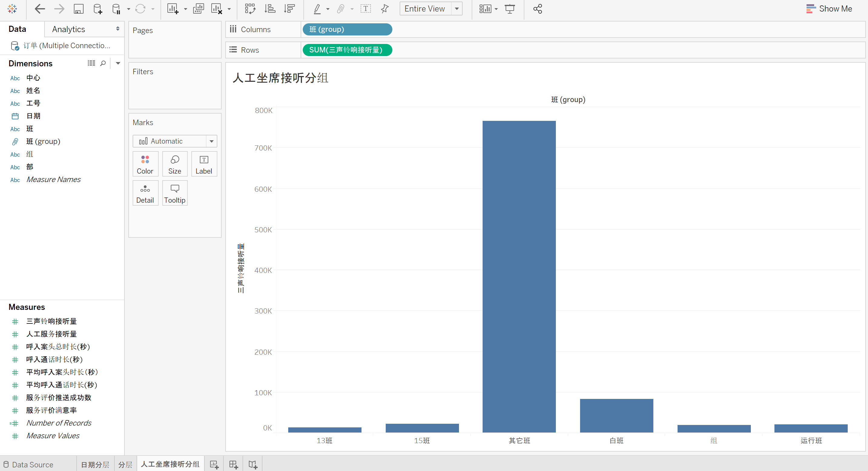Click the save disk icon
Screen dimensions: 868x471
pos(78,9)
